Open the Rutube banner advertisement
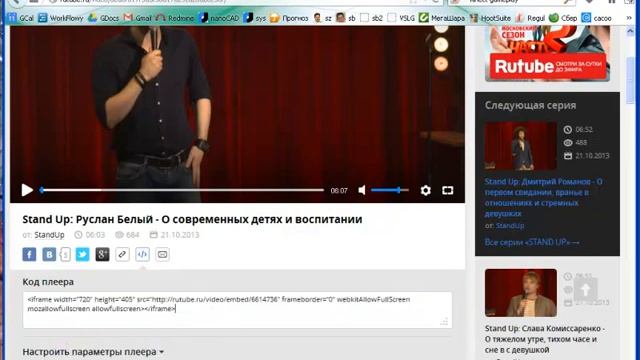This screenshot has width=640, height=360. tap(547, 53)
